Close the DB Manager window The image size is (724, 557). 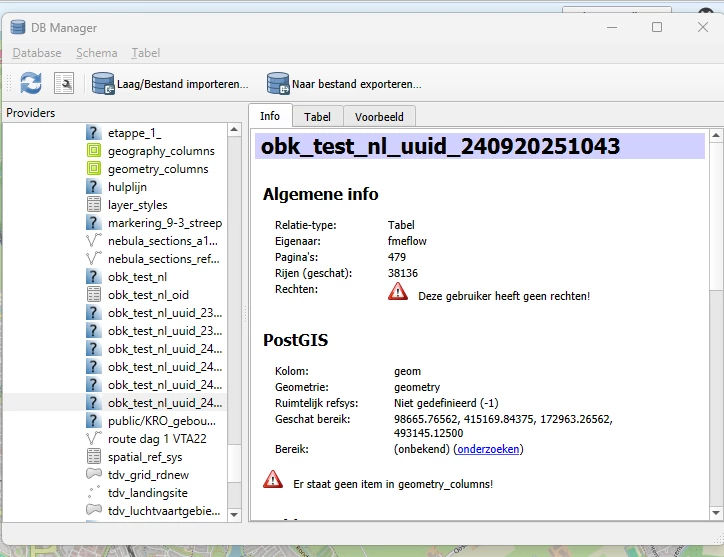pos(703,27)
